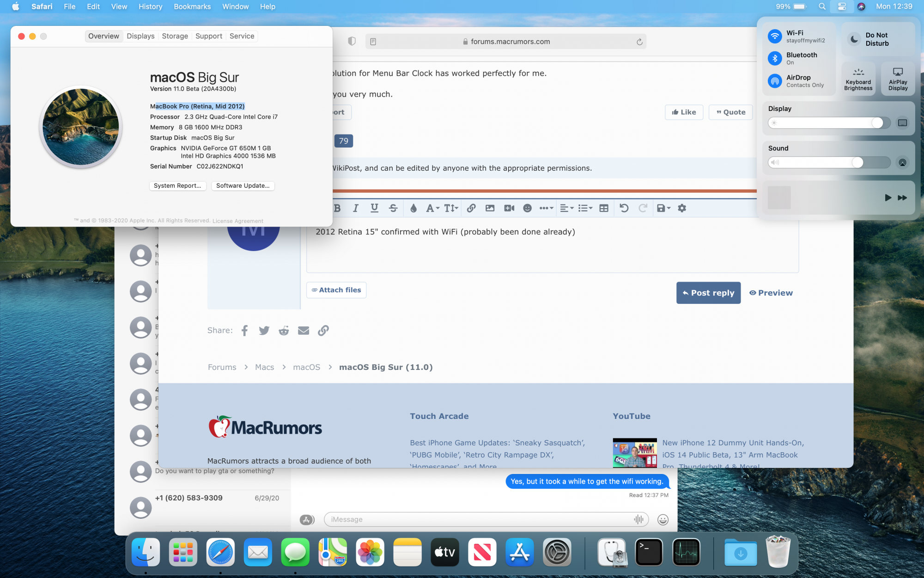Open the Bookmarks menu
The width and height of the screenshot is (924, 578).
192,6
